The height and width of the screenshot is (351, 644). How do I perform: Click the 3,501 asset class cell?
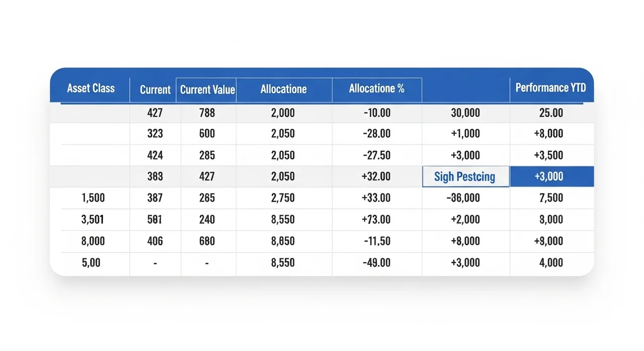93,219
